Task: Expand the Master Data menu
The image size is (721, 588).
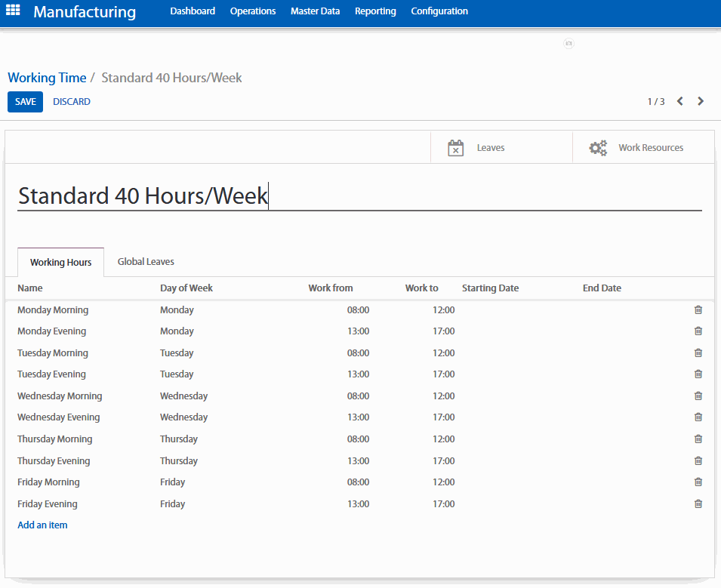Action: point(315,11)
